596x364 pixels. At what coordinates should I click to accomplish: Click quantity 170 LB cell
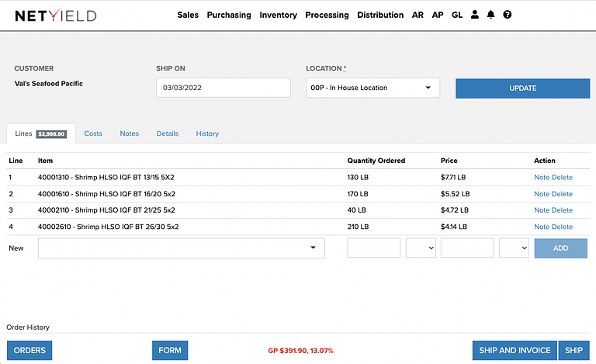click(358, 194)
